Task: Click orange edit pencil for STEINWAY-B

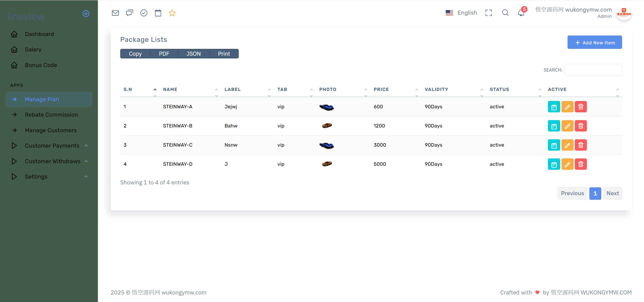Action: click(x=567, y=126)
